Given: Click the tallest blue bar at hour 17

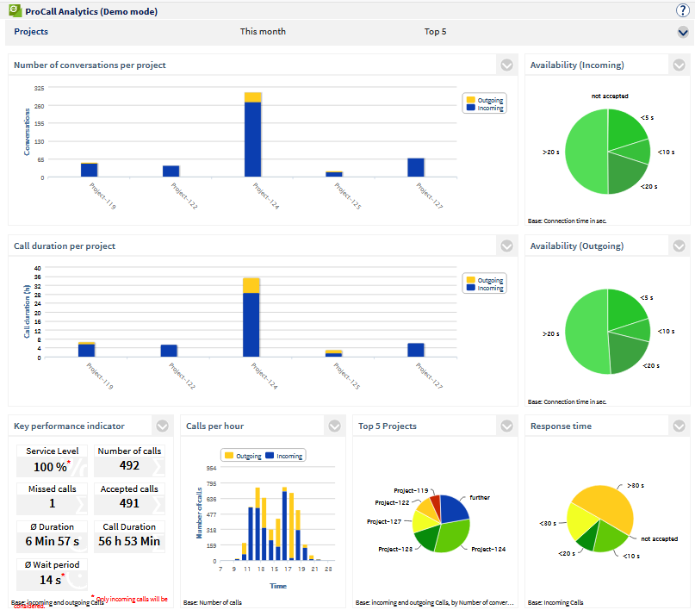Looking at the screenshot, I should click(284, 526).
